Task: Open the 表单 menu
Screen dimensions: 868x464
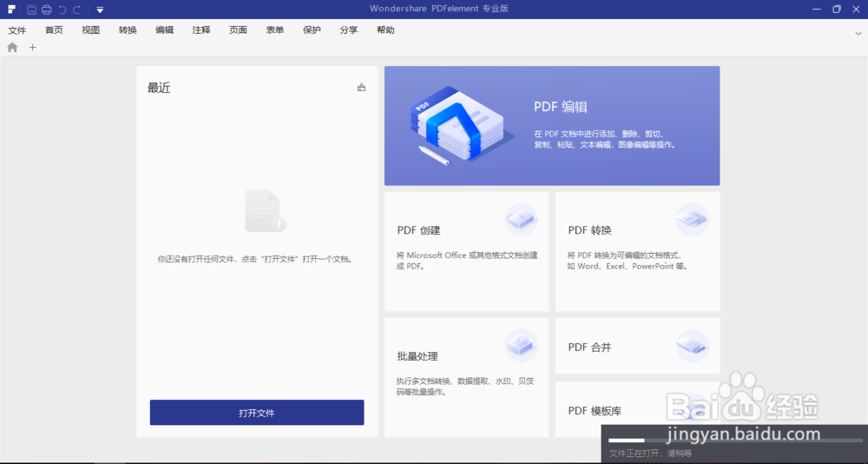Action: coord(275,30)
